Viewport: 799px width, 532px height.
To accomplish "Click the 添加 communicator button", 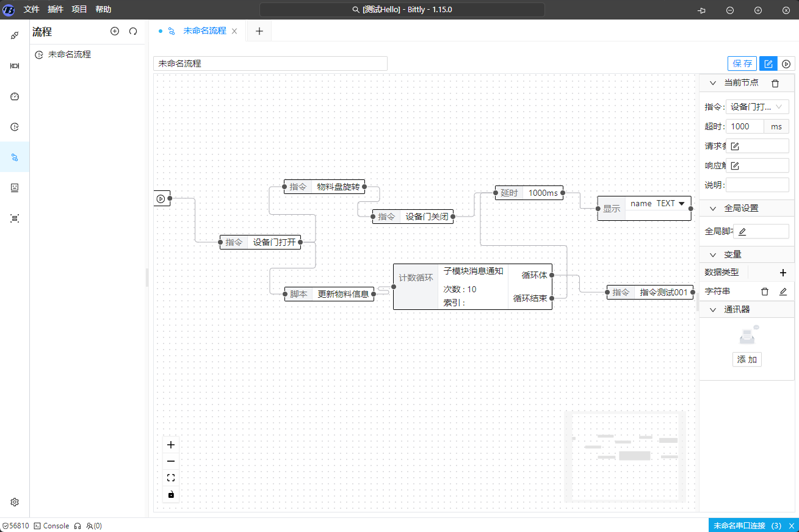I will [747, 359].
